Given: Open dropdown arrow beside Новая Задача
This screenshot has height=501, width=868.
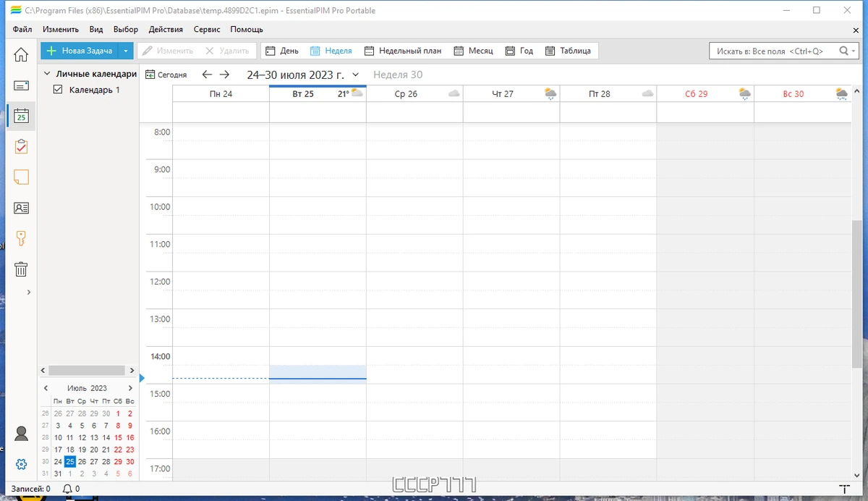Looking at the screenshot, I should click(x=126, y=51).
